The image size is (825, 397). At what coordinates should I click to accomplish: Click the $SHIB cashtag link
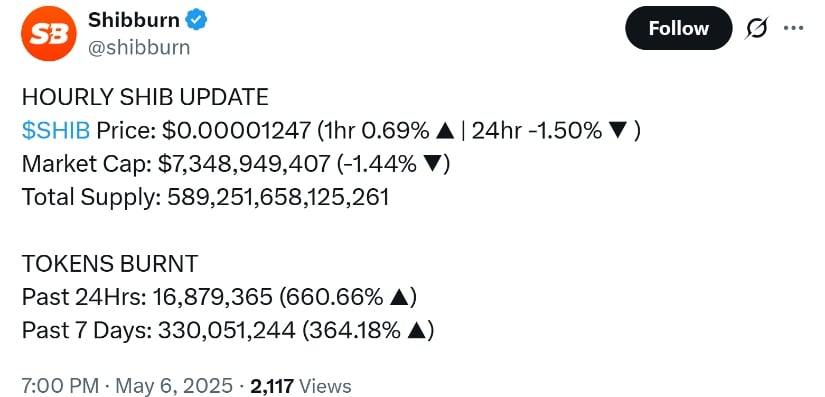(56, 130)
